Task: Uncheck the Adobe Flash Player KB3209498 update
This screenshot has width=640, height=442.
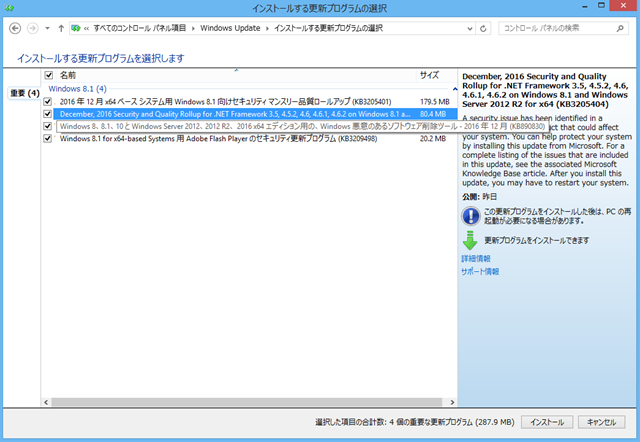Action: pos(47,138)
